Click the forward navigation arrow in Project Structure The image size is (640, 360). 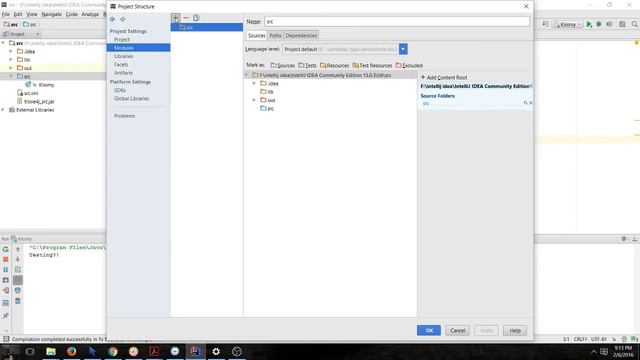[122, 19]
